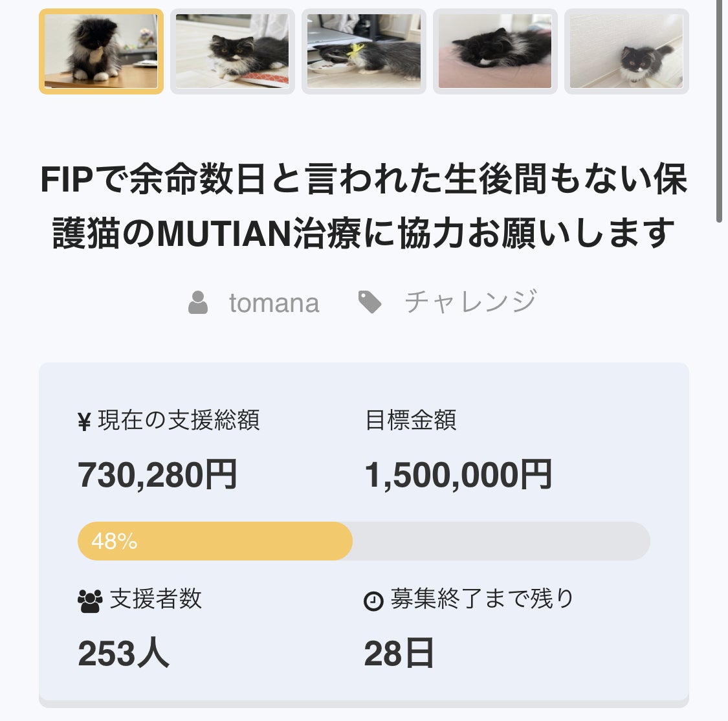Click the user profile icon beside tomana
Screen dimensions: 728x721
click(x=198, y=303)
